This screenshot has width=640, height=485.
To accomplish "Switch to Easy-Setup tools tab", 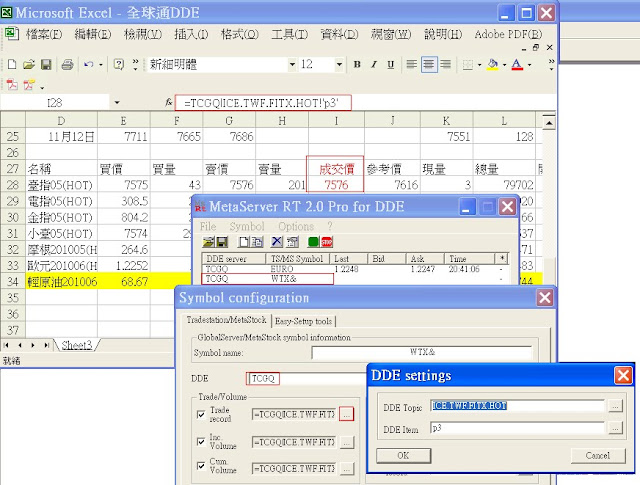I will pyautogui.click(x=303, y=321).
